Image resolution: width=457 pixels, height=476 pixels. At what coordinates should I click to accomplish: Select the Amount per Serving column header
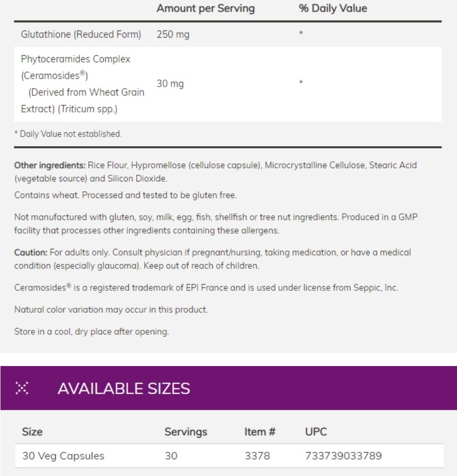click(x=206, y=8)
